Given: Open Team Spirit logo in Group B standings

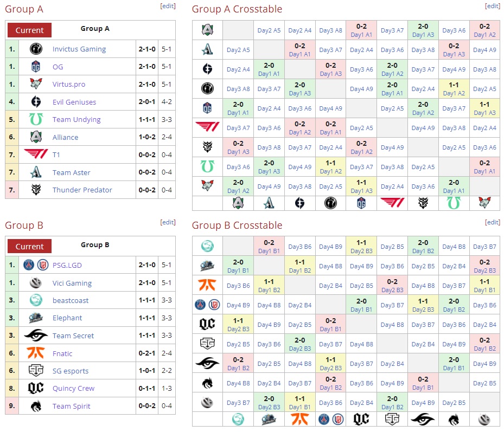Looking at the screenshot, I should [36, 406].
